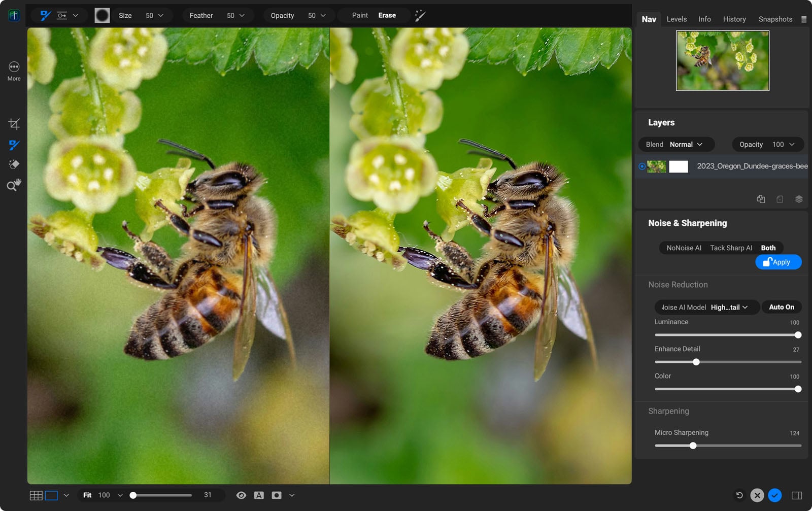Click the new blank layer icon
Image resolution: width=812 pixels, height=511 pixels.
[780, 199]
